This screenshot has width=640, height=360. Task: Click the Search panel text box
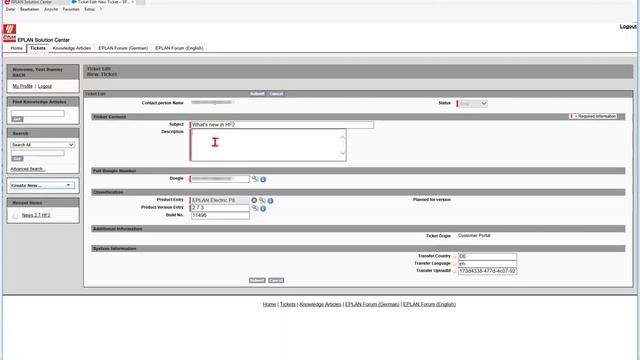[38, 153]
